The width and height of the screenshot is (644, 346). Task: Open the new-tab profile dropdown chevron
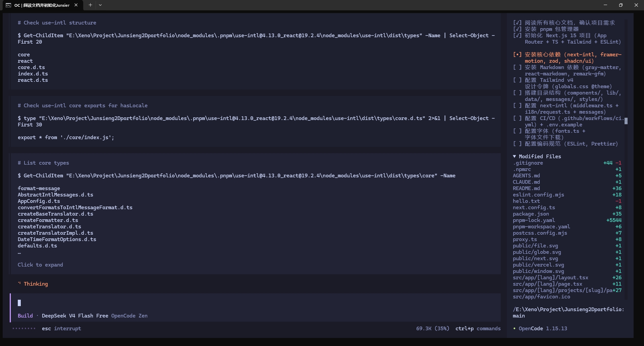coord(100,5)
